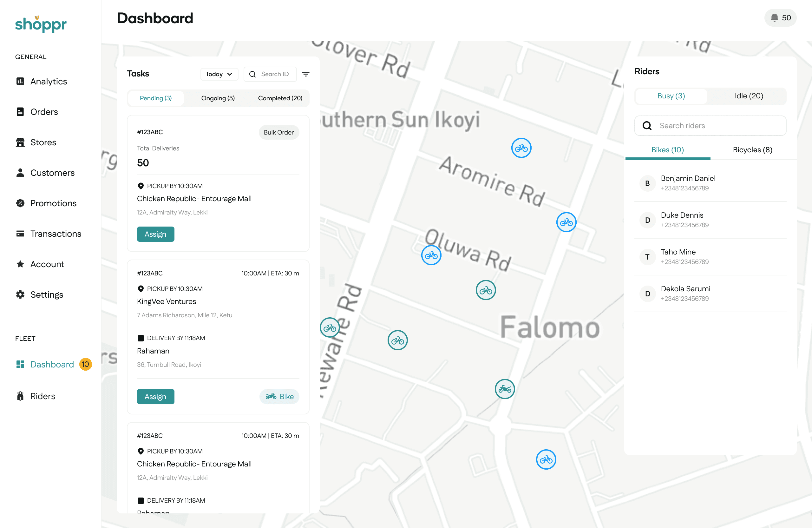The height and width of the screenshot is (528, 812).
Task: Click the motorbike marker on the map
Action: coord(505,389)
